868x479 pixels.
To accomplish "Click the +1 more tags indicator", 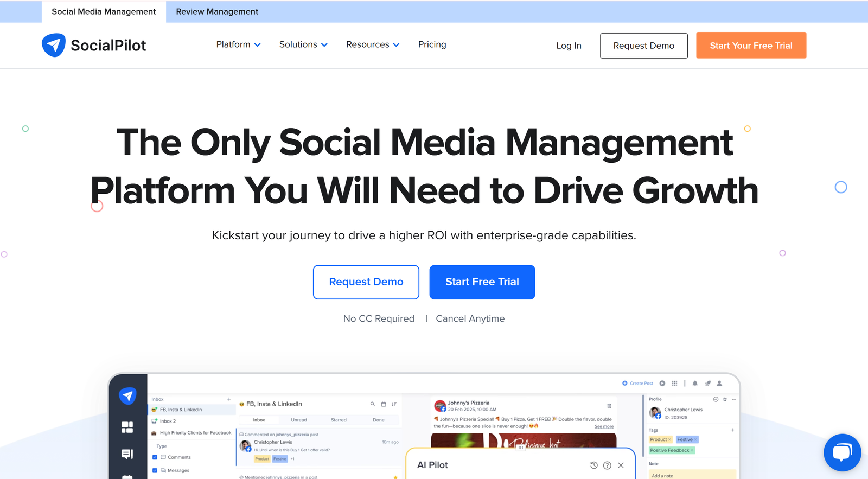I will [x=292, y=459].
